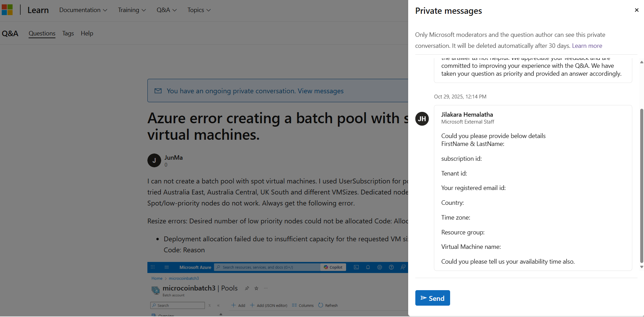Open the Q&A dropdown in top navigation

pos(167,10)
